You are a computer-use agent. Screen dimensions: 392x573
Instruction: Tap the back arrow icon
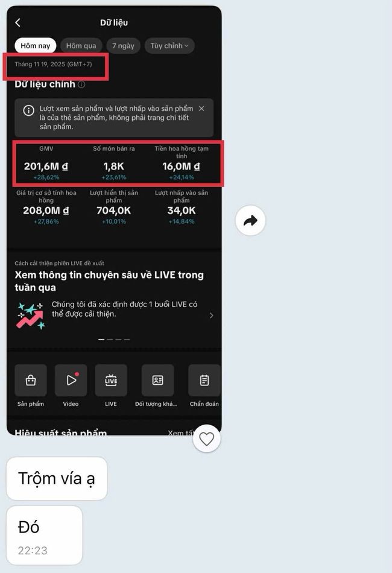18,23
